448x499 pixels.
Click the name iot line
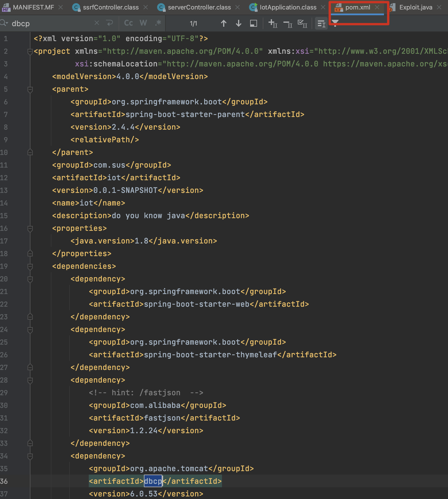88,203
